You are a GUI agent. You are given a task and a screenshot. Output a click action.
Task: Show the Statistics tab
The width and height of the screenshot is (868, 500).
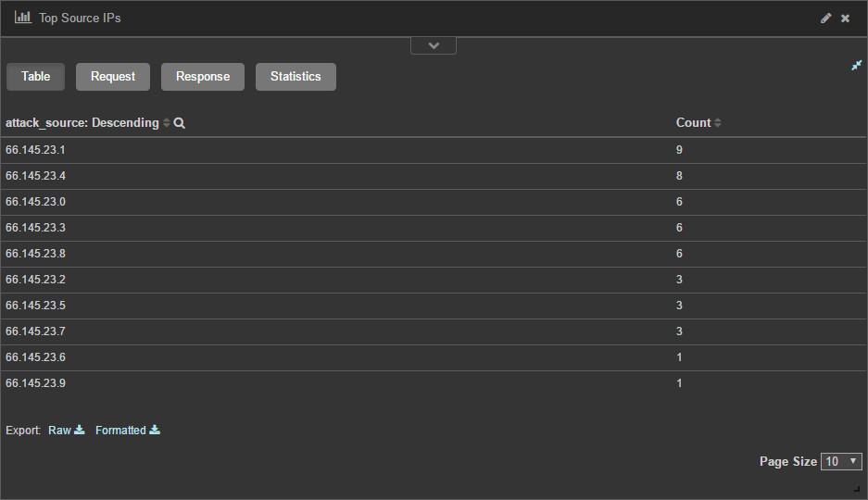point(296,77)
